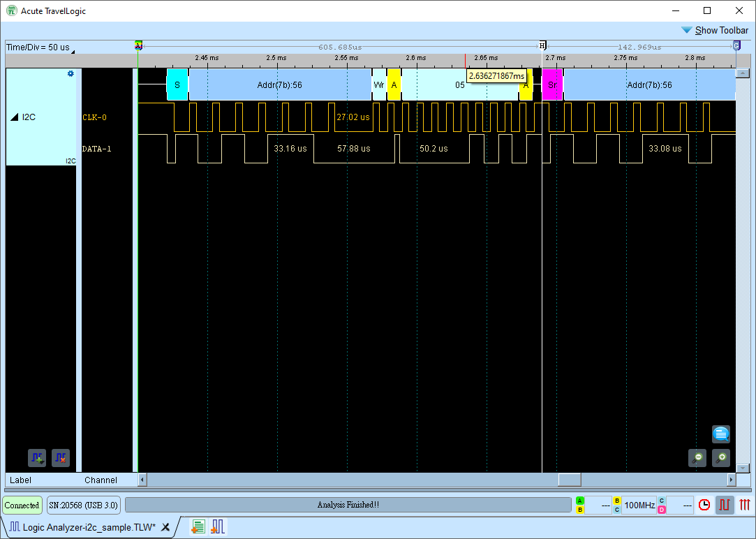Click the Wr write bit decode block
Screen dimensions: 756x539
point(379,85)
